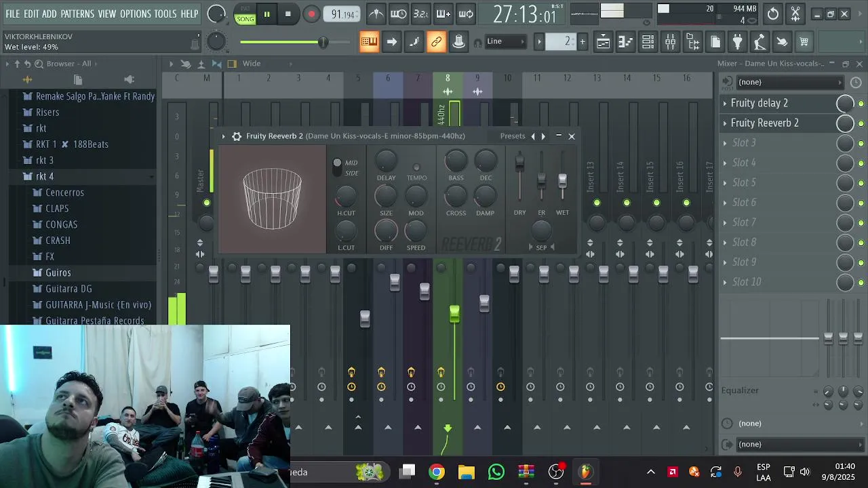Open the ADD menu
This screenshot has width=868, height=488.
[x=50, y=14]
